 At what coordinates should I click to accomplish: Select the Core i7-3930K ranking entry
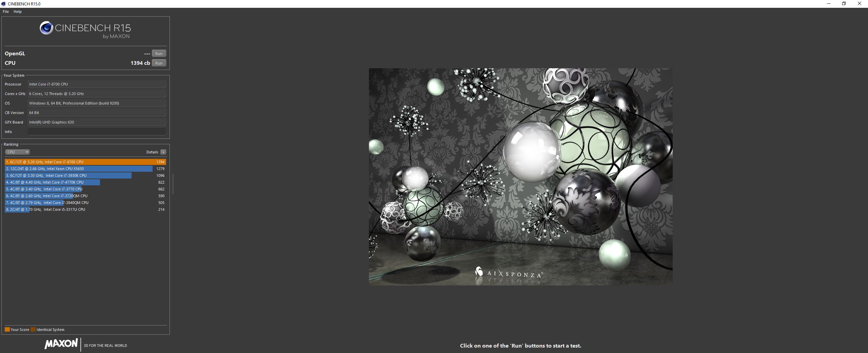click(85, 175)
